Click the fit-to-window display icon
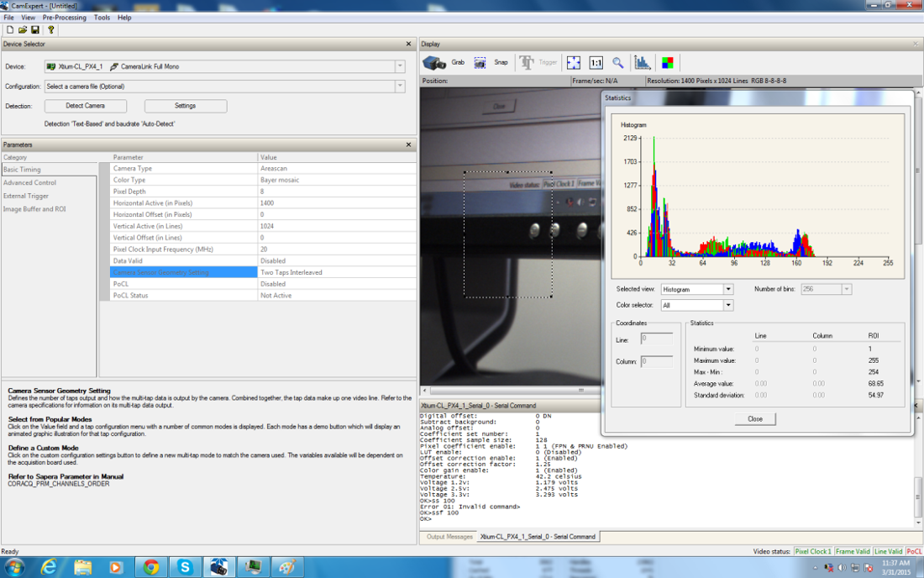Image resolution: width=924 pixels, height=578 pixels. click(574, 62)
